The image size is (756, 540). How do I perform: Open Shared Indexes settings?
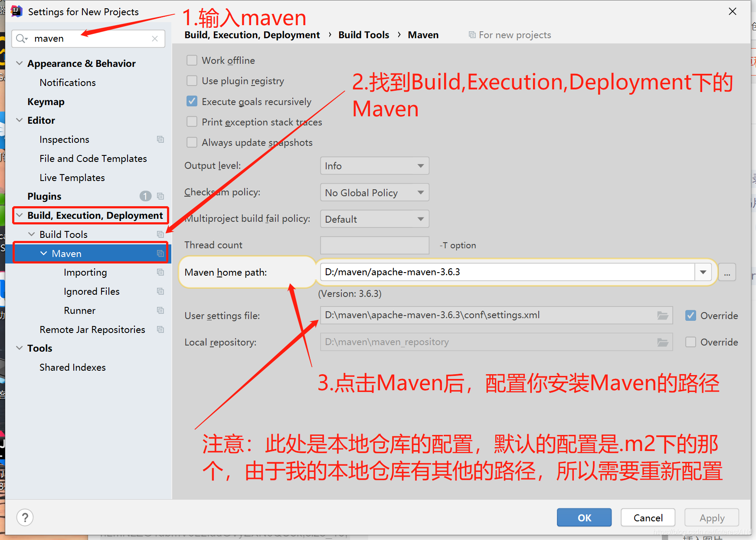pyautogui.click(x=72, y=367)
